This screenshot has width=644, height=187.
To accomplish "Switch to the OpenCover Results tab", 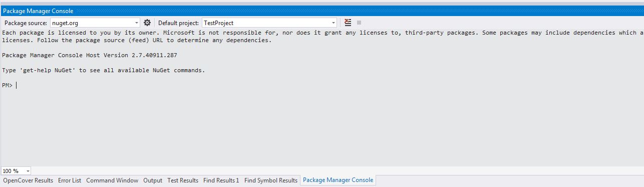I will pyautogui.click(x=28, y=180).
